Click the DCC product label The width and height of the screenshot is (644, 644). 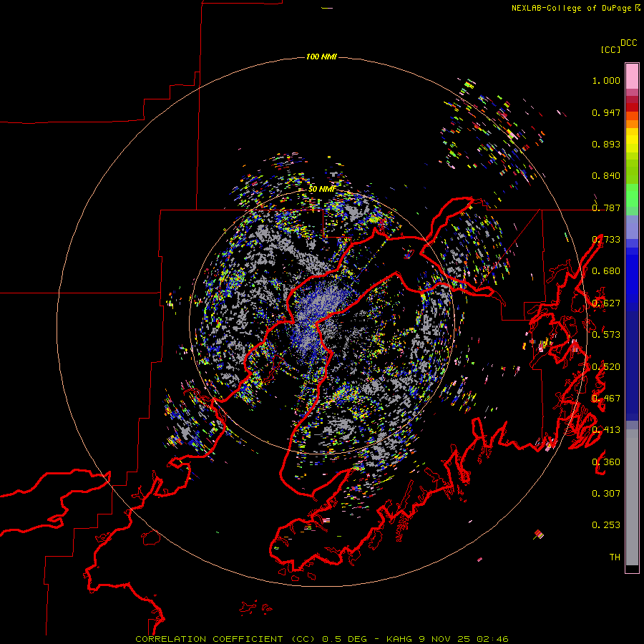(629, 43)
